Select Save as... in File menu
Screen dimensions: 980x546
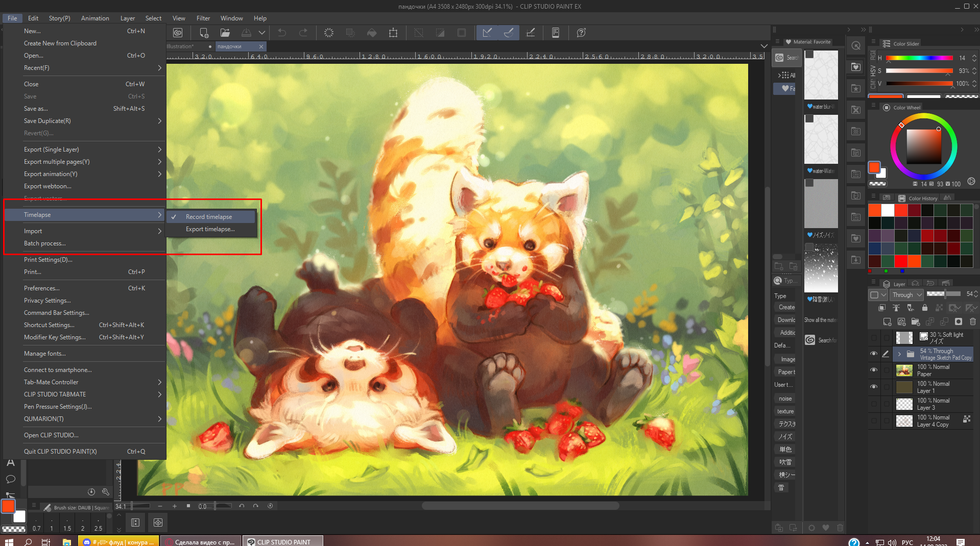85,109
